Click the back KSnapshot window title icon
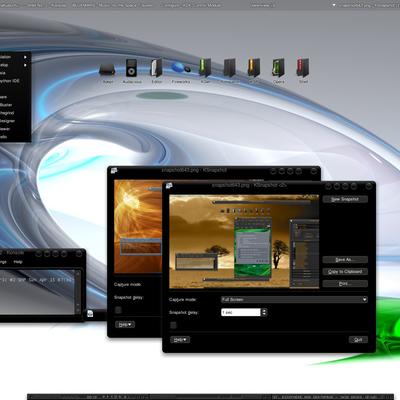 [114, 171]
